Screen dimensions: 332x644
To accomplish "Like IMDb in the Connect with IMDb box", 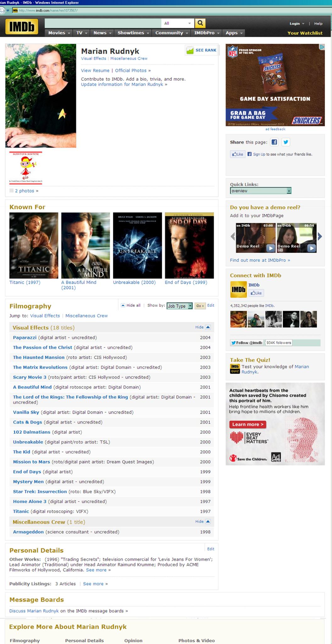I will pos(256,293).
